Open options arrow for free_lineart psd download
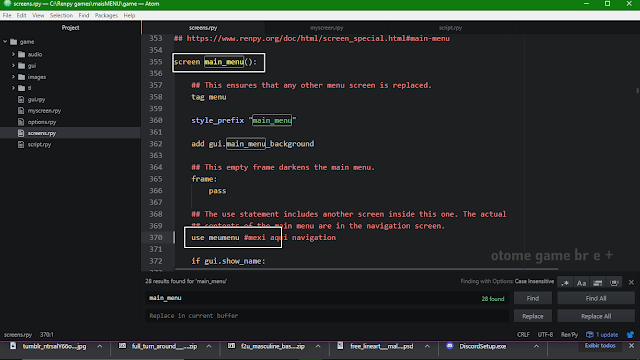The height and width of the screenshot is (360, 640). pyautogui.click(x=427, y=346)
